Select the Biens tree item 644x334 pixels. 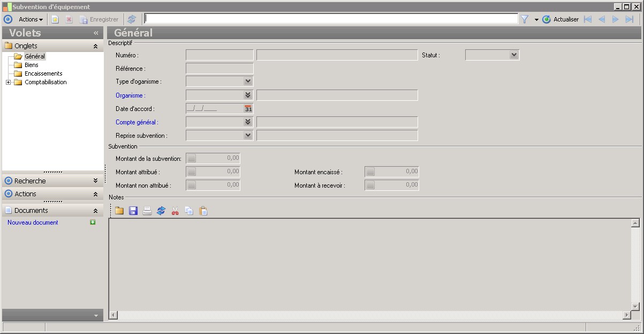pyautogui.click(x=32, y=65)
